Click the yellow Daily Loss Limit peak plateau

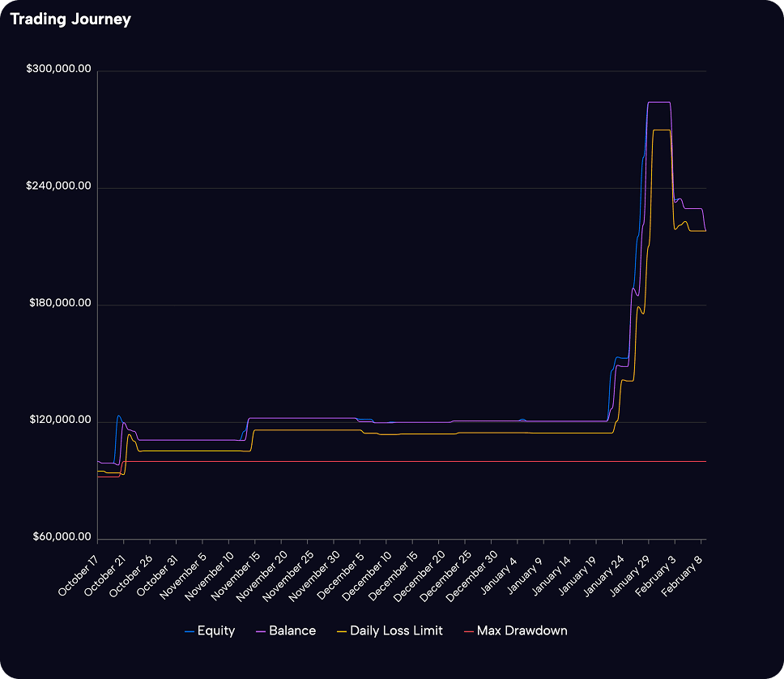pyautogui.click(x=662, y=130)
